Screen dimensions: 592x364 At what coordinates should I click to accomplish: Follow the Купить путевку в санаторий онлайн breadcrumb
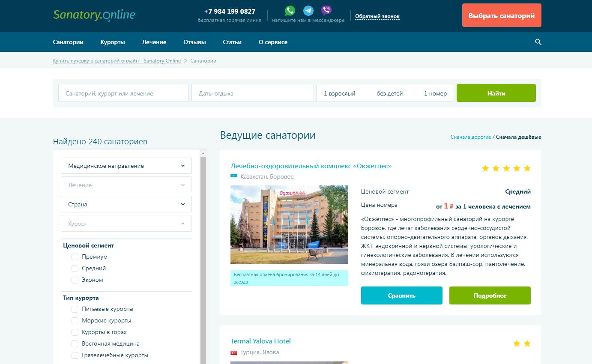pyautogui.click(x=117, y=61)
